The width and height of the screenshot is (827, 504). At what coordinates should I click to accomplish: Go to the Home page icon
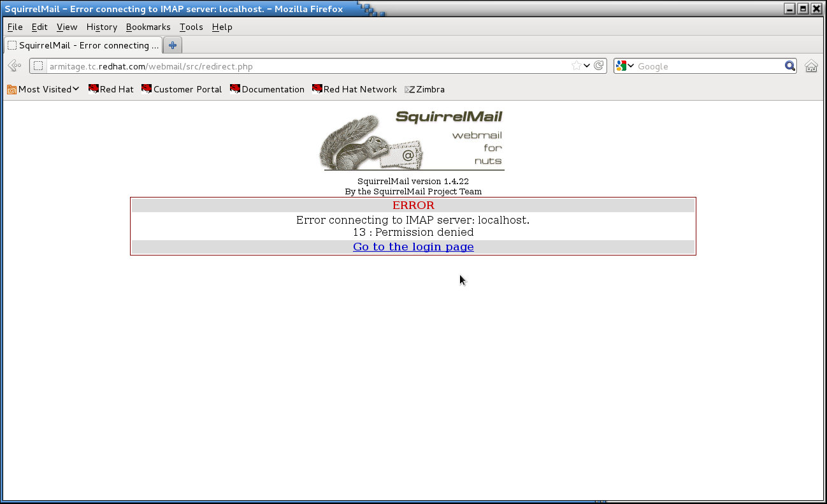point(811,66)
